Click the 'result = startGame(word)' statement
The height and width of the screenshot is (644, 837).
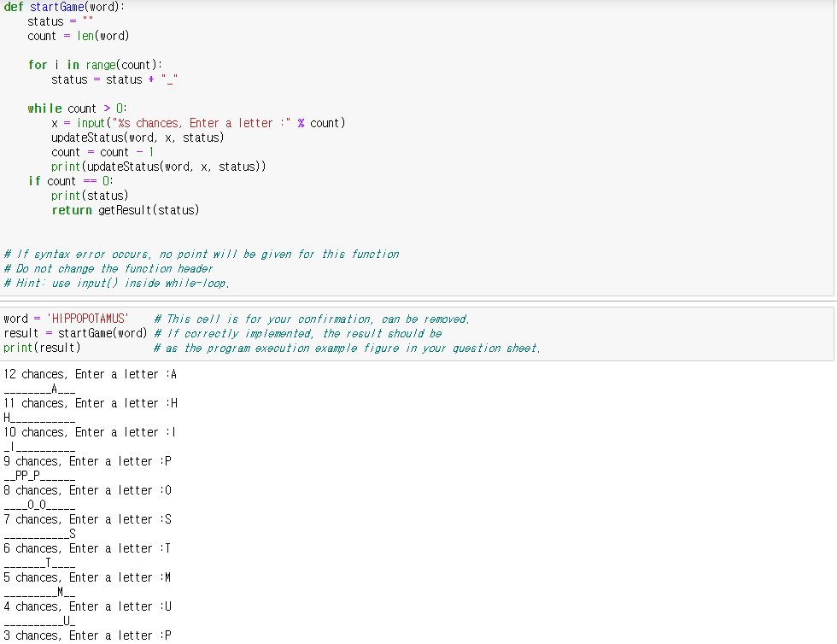[x=75, y=333]
